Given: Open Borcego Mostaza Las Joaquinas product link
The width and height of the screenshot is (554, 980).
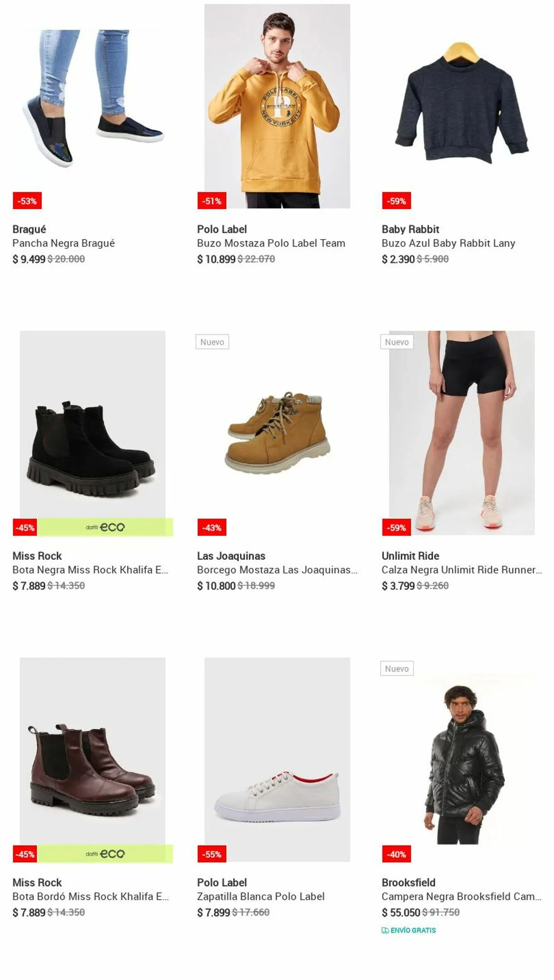Looking at the screenshot, I should coord(277,569).
